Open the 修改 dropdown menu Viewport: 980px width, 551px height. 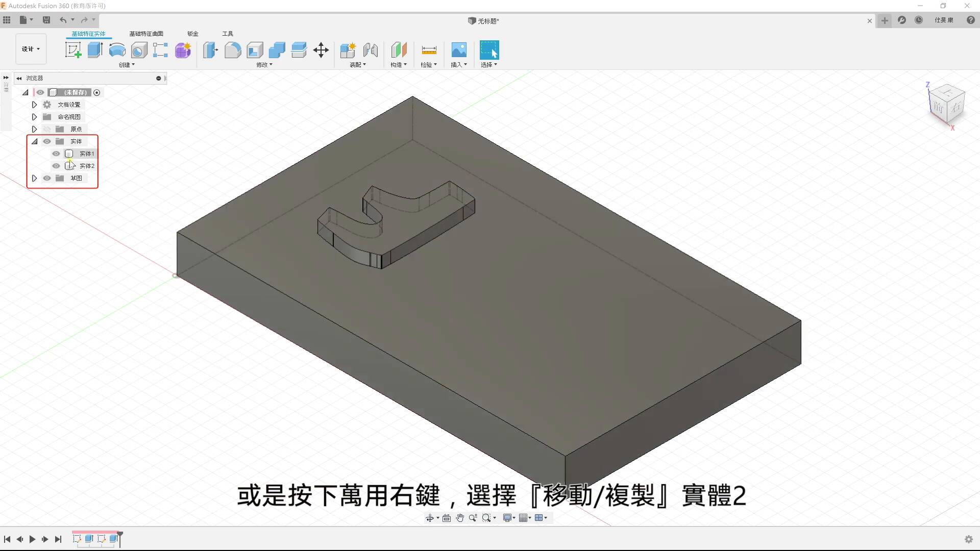click(264, 65)
